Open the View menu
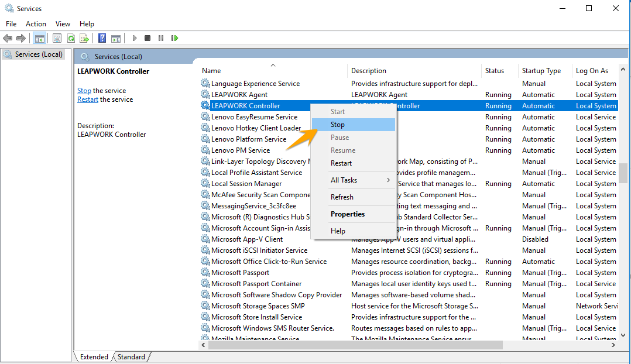 63,24
